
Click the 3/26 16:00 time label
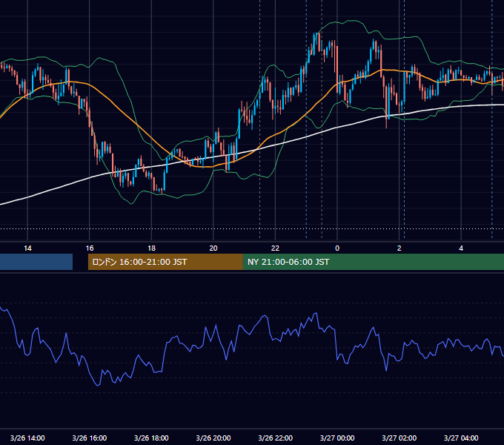(90, 438)
